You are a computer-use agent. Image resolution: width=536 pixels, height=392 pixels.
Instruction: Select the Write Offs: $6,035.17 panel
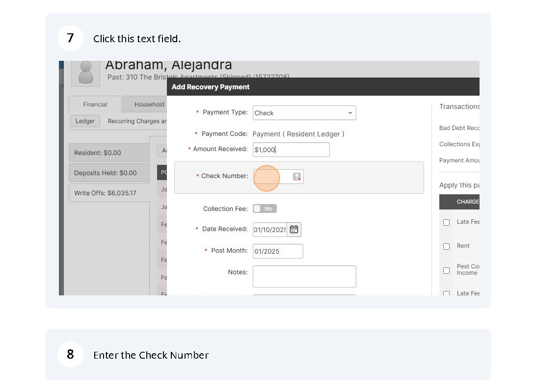(x=109, y=193)
